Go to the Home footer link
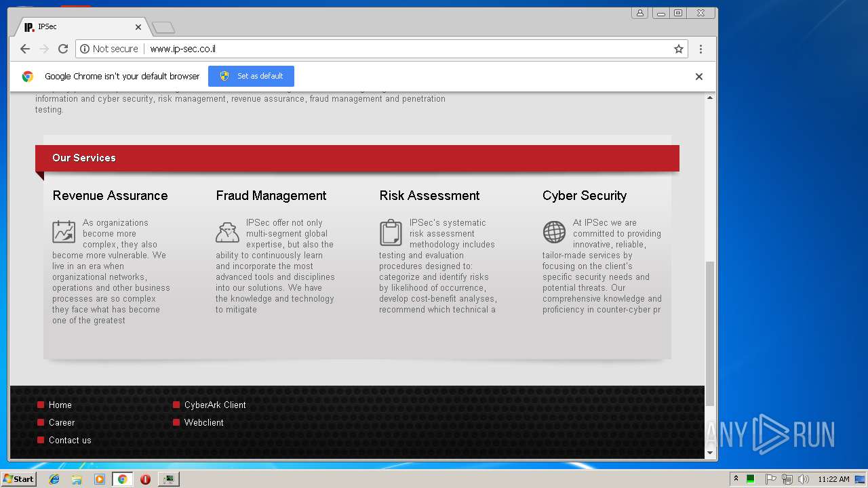This screenshot has width=868, height=488. tap(60, 405)
